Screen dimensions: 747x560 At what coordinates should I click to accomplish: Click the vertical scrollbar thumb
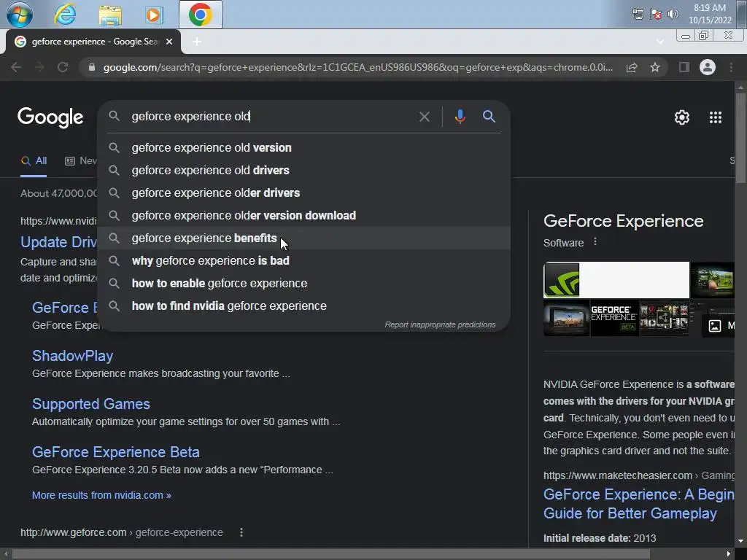740,137
